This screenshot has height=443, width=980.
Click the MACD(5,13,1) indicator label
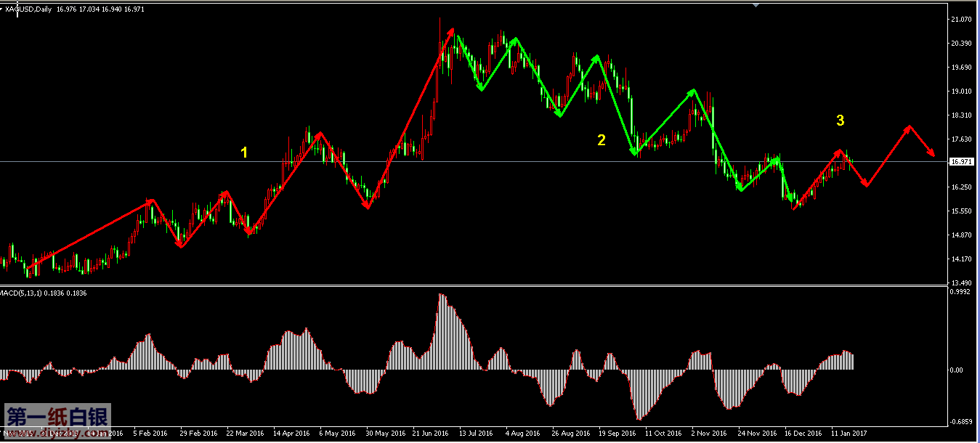click(23, 293)
